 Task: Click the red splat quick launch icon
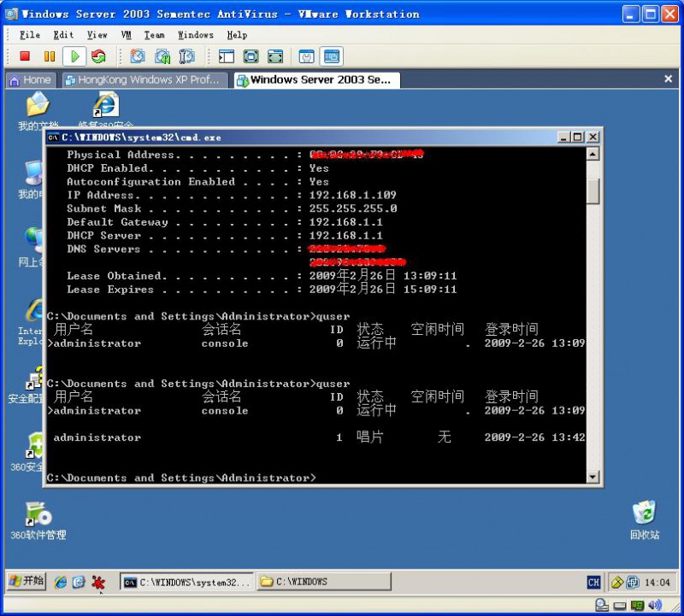point(98,582)
